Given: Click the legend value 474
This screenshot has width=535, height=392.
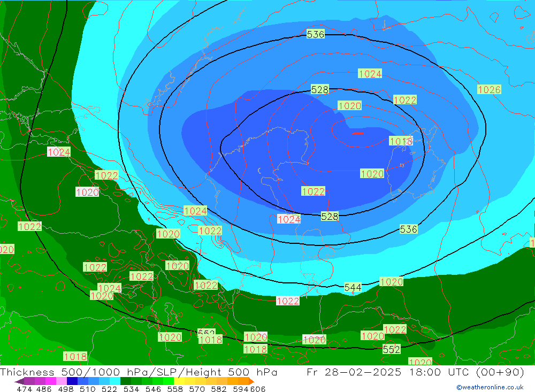Looking at the screenshot, I should 24,389.
